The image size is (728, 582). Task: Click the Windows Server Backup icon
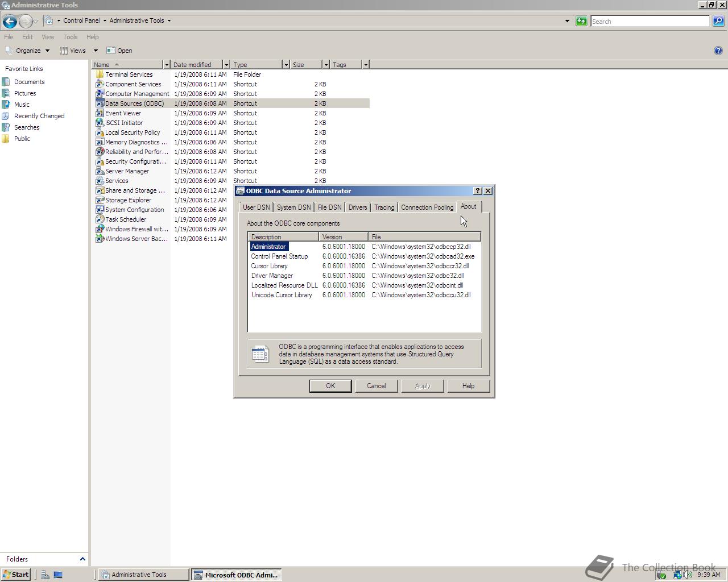point(100,239)
